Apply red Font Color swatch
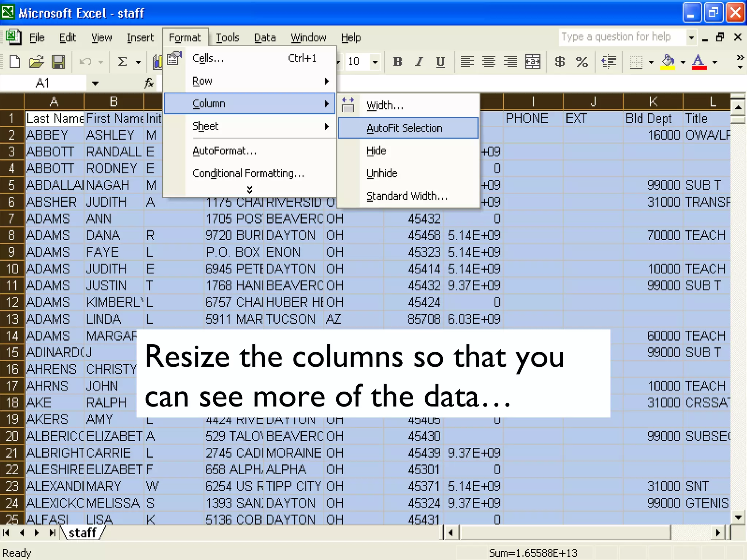 (699, 62)
